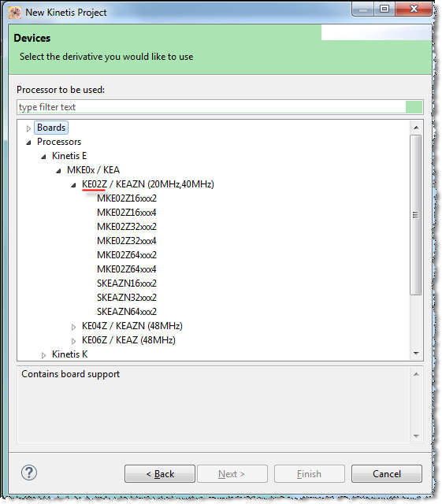The height and width of the screenshot is (504, 442).
Task: Click the New Kinetis Project title icon
Action: (x=15, y=13)
